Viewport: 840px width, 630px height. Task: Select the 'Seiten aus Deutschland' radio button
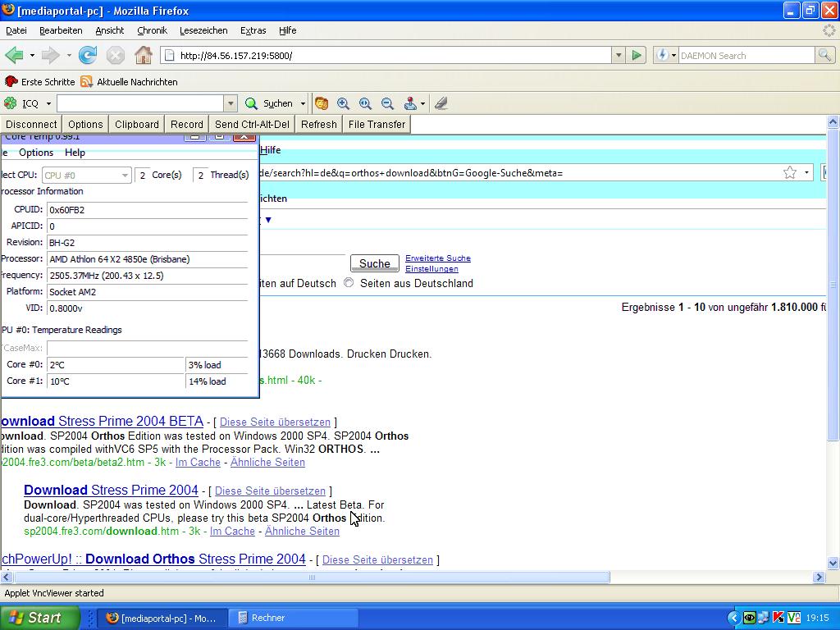tap(349, 283)
